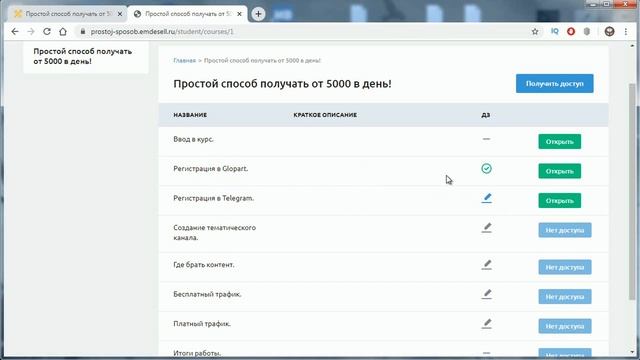Go back with the browser back arrow

tap(15, 31)
